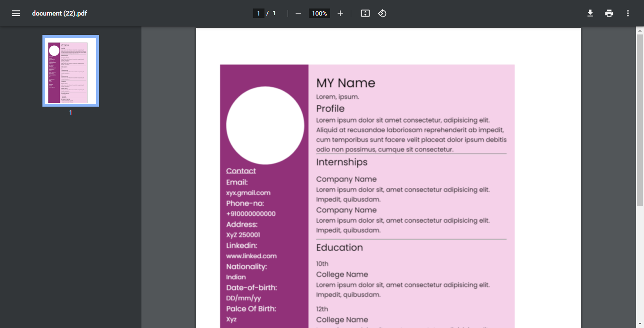Zoom into the PDF document

pyautogui.click(x=340, y=13)
